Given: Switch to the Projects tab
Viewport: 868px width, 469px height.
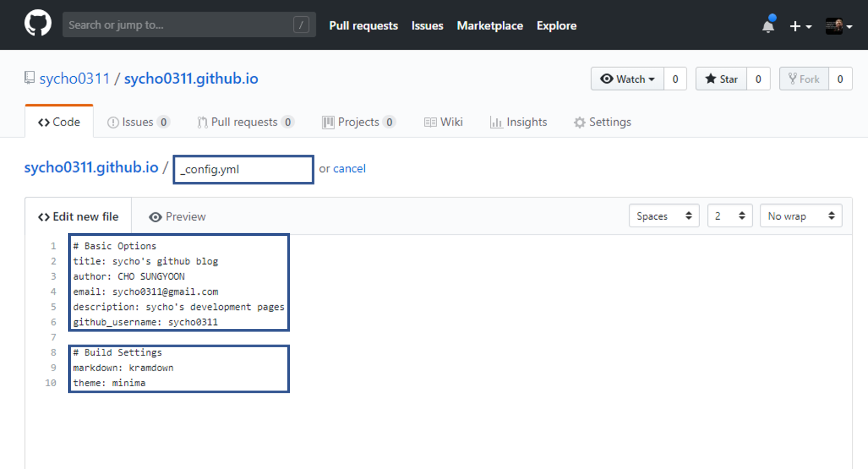Looking at the screenshot, I should click(x=359, y=122).
